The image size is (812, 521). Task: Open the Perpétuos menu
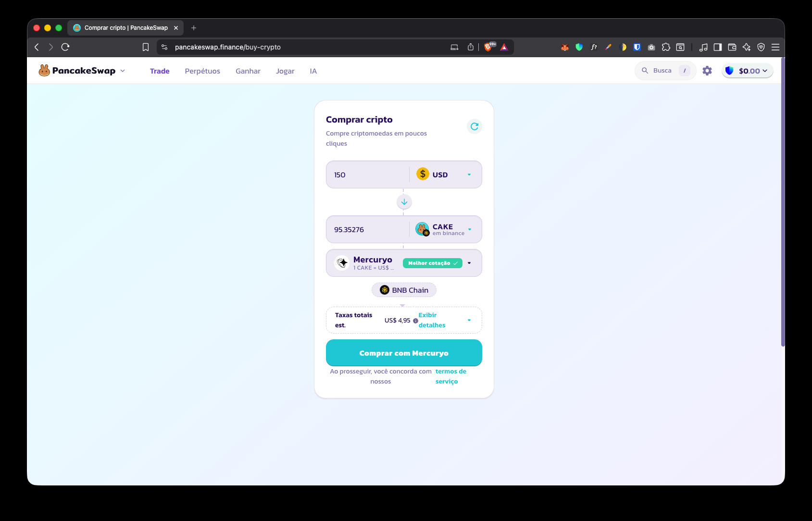click(202, 71)
